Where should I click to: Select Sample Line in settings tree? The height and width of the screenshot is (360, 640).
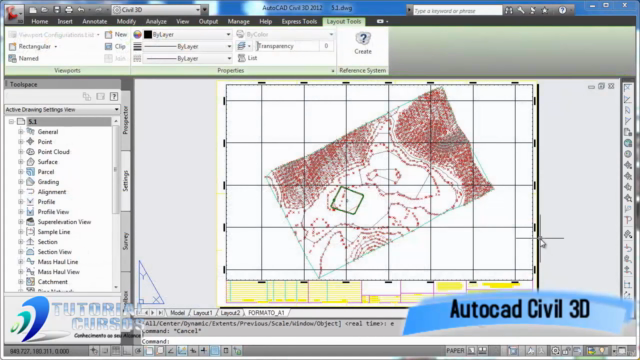pyautogui.click(x=53, y=232)
